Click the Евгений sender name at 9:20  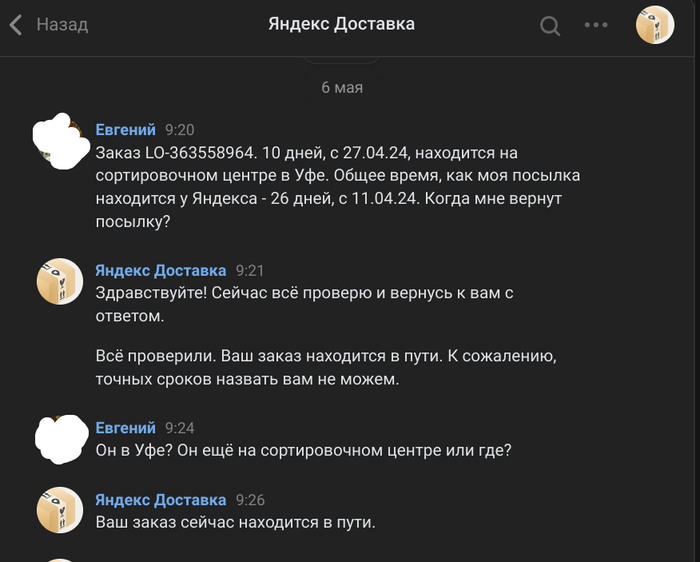pos(125,130)
